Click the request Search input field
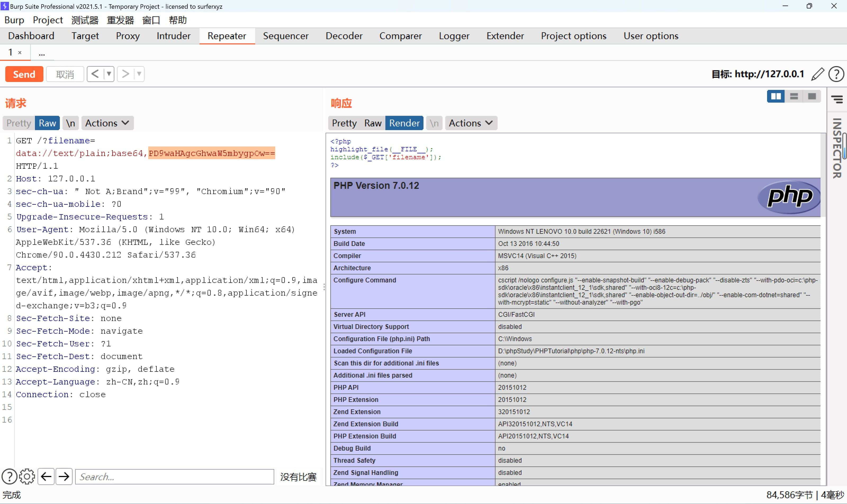This screenshot has height=504, width=847. click(174, 476)
